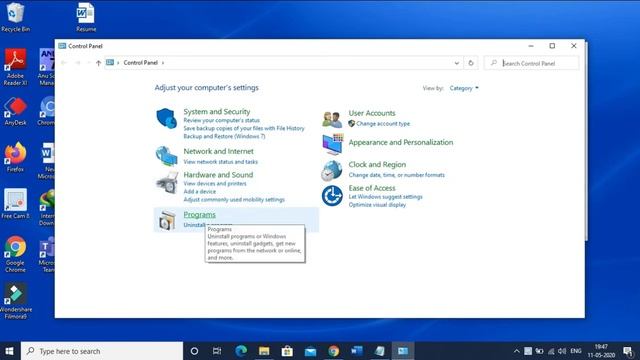Launch Chrome from the taskbar

[333, 351]
